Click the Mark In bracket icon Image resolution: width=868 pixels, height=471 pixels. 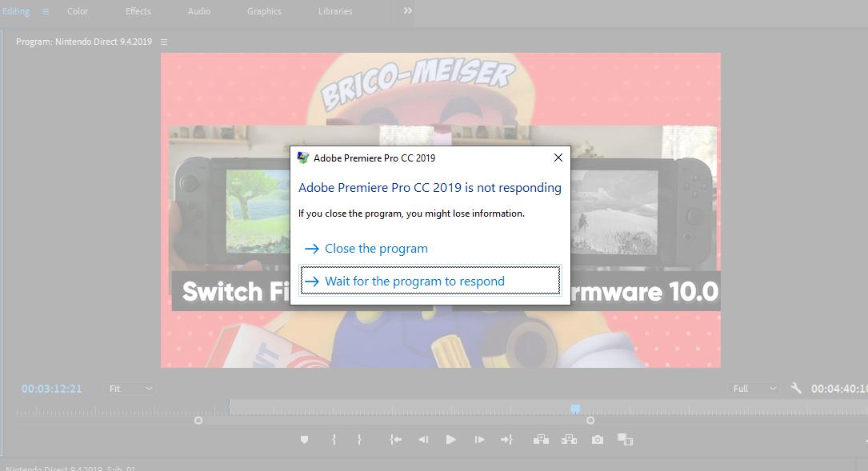point(334,440)
